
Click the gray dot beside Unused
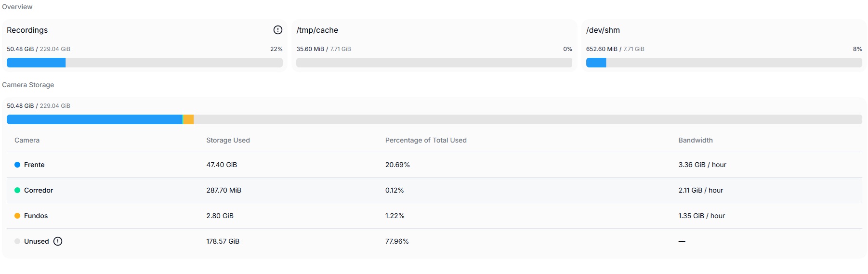[x=17, y=241]
